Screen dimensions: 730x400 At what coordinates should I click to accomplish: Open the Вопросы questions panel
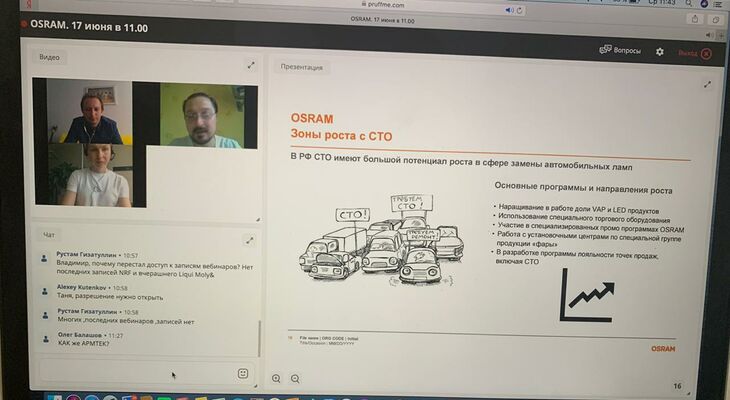(x=620, y=50)
